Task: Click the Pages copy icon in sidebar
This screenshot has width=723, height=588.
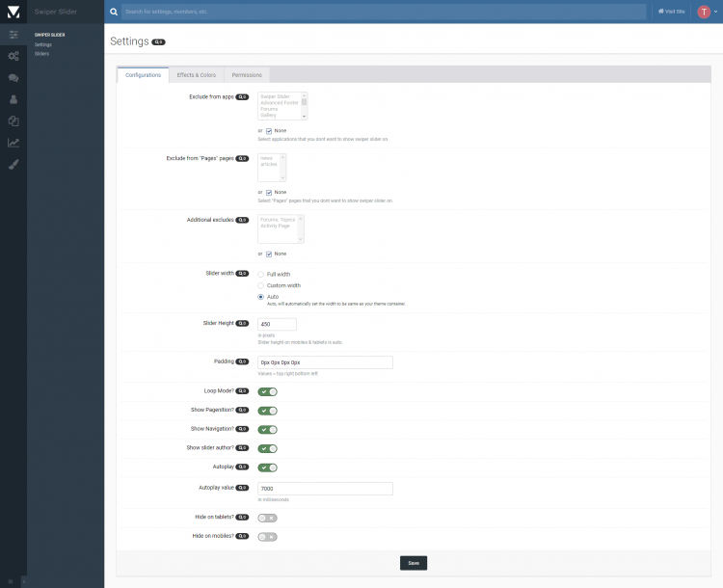Action: [x=13, y=121]
